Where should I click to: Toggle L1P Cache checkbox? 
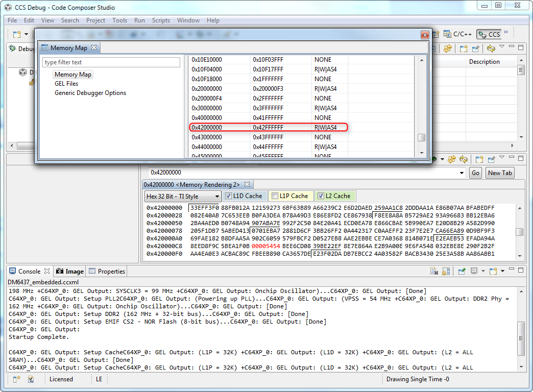click(x=275, y=196)
